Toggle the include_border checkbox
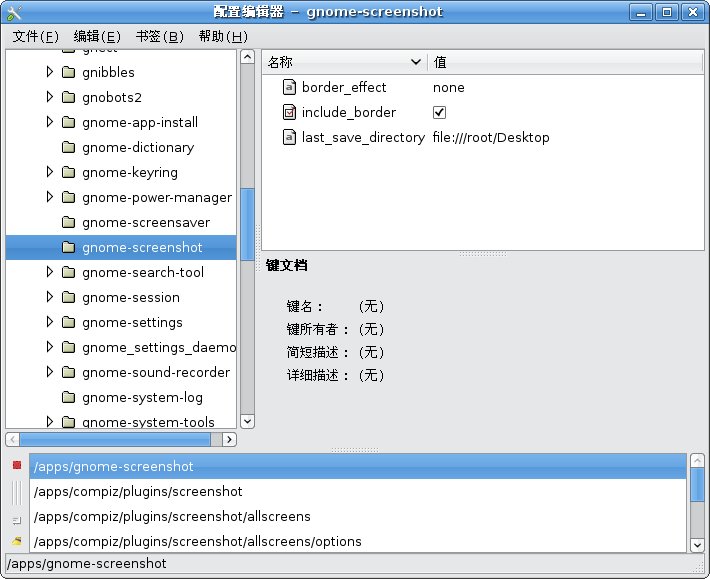Image resolution: width=710 pixels, height=579 pixels. click(439, 112)
